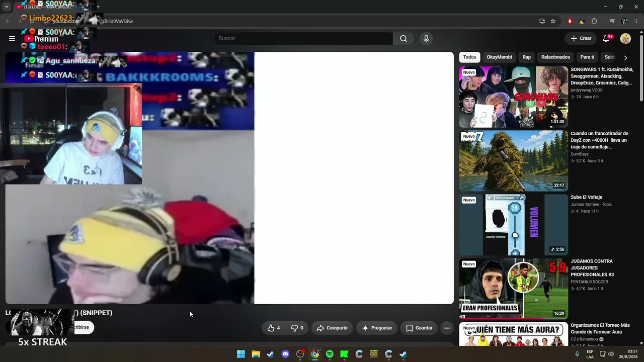Open OBS Studio from the taskbar
The width and height of the screenshot is (644, 362).
coord(300,354)
